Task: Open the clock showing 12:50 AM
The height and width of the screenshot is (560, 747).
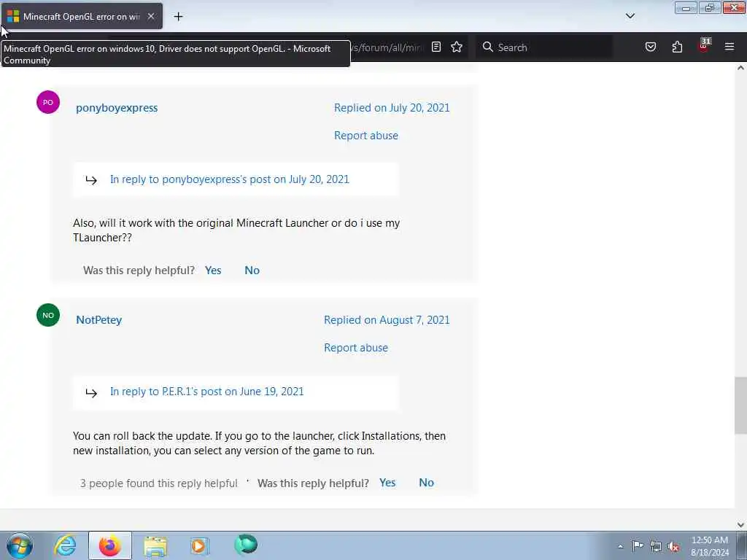Action: tap(709, 545)
